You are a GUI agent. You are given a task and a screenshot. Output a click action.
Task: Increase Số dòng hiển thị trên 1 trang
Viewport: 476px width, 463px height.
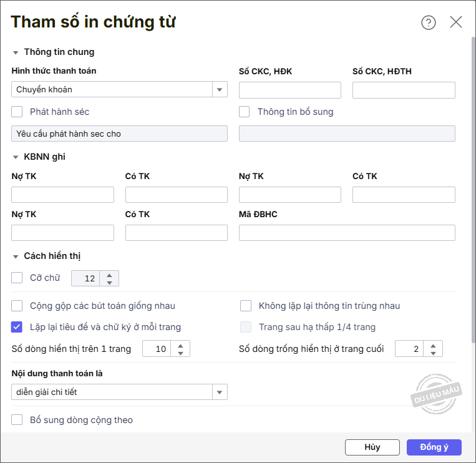point(181,345)
